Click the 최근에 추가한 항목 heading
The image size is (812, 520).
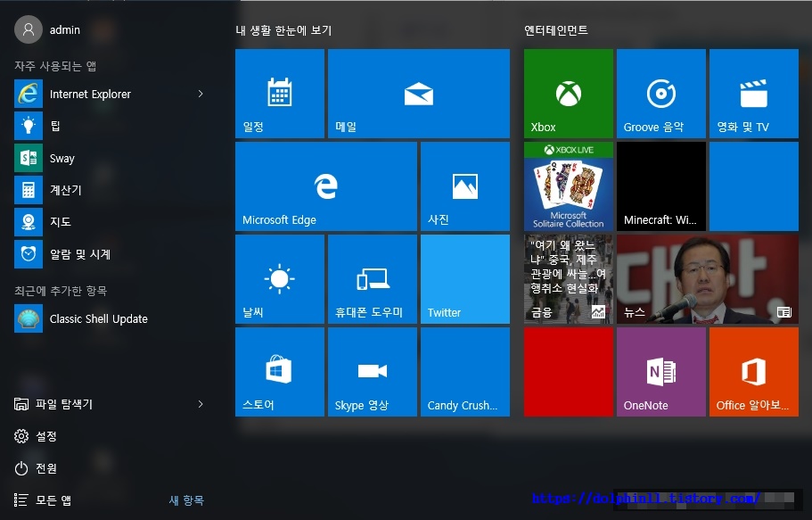pyautogui.click(x=61, y=291)
